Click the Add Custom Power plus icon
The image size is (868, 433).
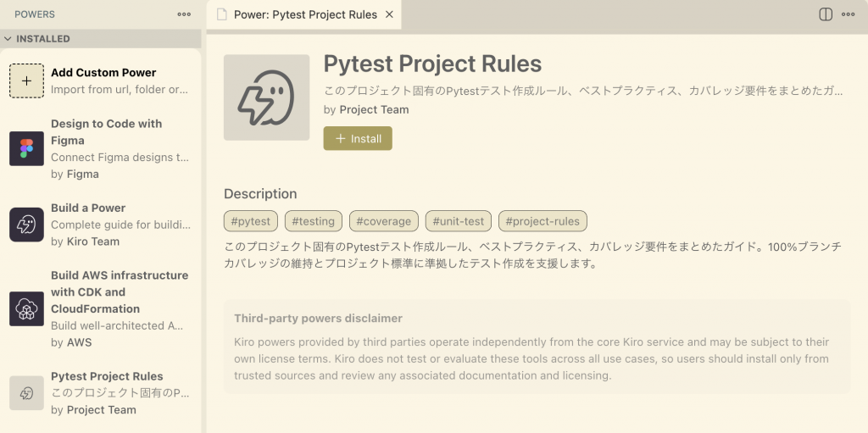point(26,80)
